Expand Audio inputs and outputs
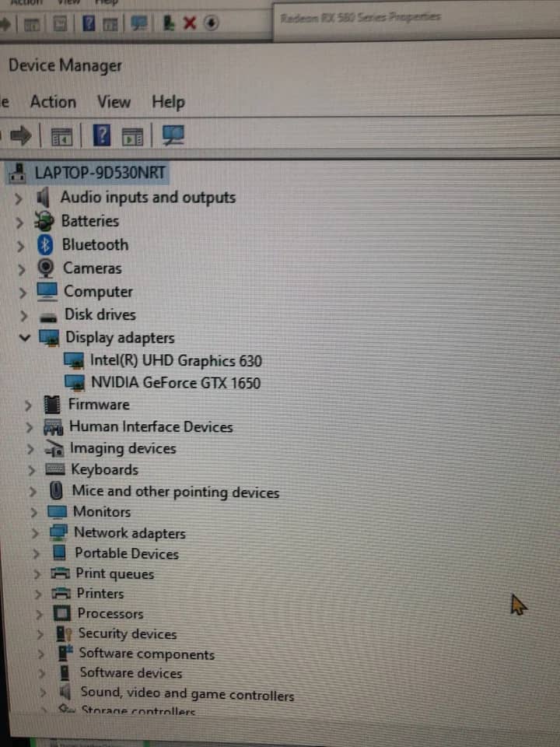The height and width of the screenshot is (747, 560). 19,198
